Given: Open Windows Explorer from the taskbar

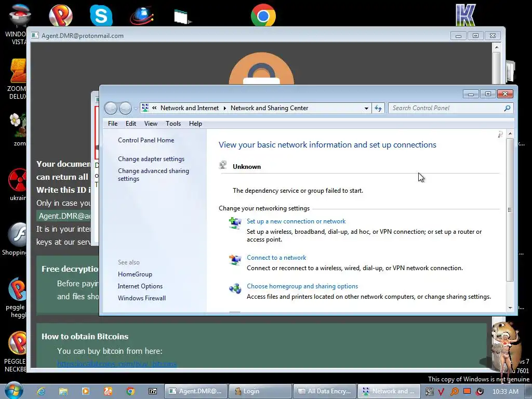Looking at the screenshot, I should coord(63,391).
